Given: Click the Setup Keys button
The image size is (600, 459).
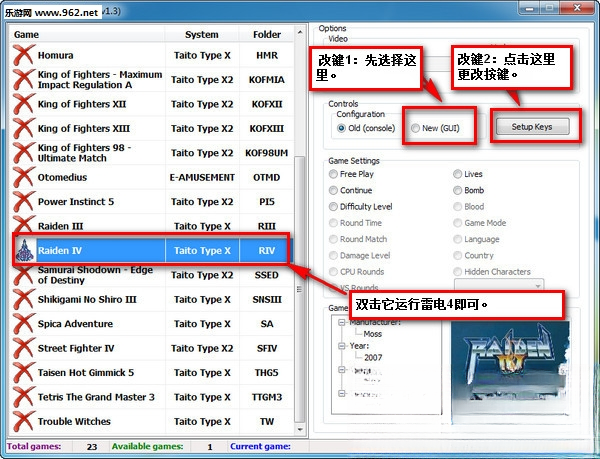Looking at the screenshot, I should click(x=532, y=127).
